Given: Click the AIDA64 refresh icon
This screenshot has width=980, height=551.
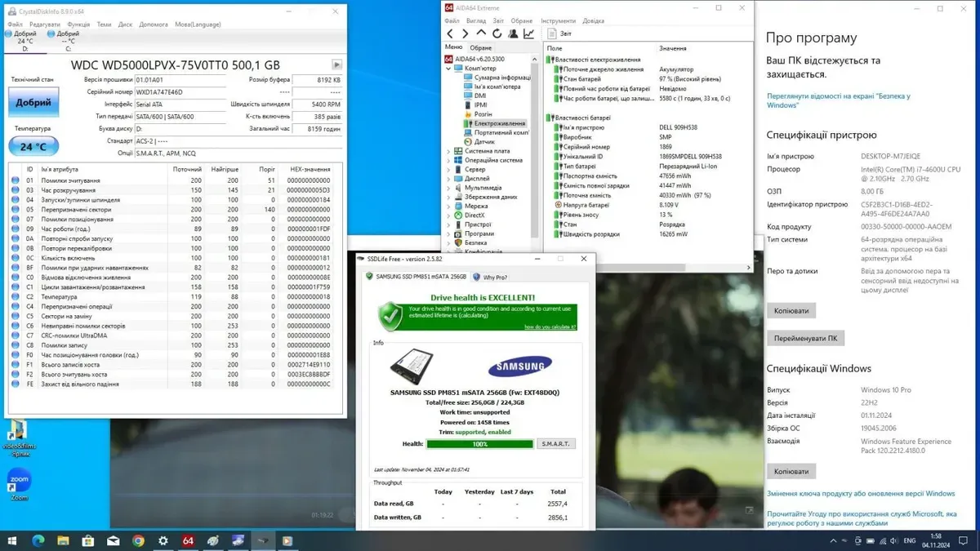Looking at the screenshot, I should 497,33.
